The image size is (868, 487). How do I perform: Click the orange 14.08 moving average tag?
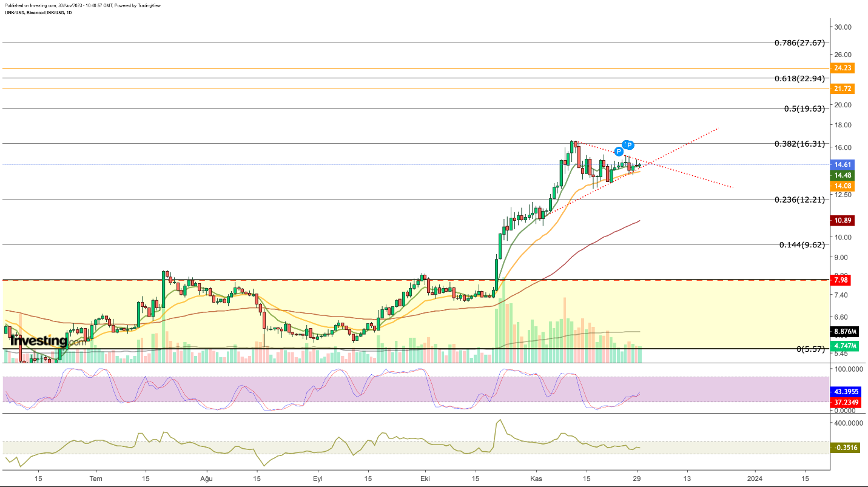point(843,186)
